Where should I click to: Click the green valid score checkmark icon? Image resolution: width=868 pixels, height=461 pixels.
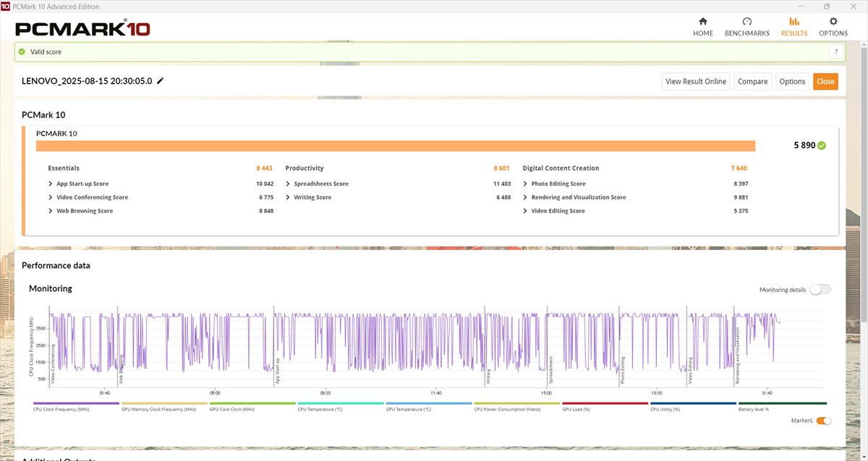(x=22, y=52)
